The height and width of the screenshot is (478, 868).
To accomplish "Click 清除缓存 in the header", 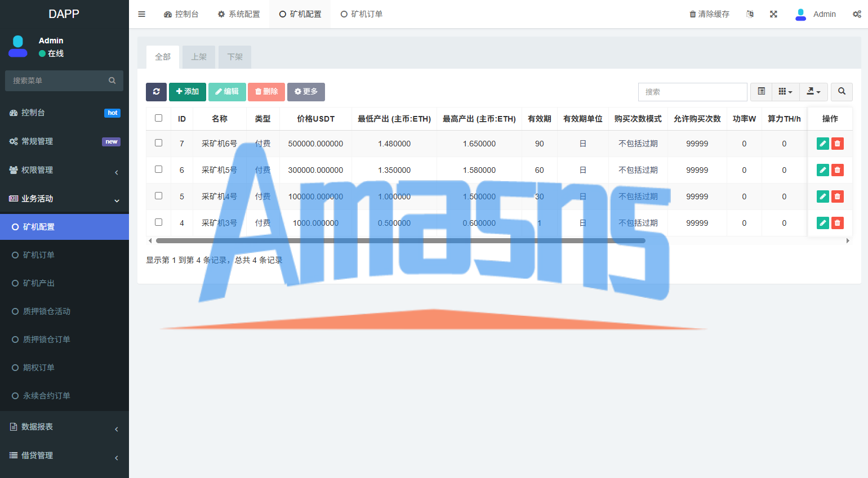I will [x=710, y=14].
